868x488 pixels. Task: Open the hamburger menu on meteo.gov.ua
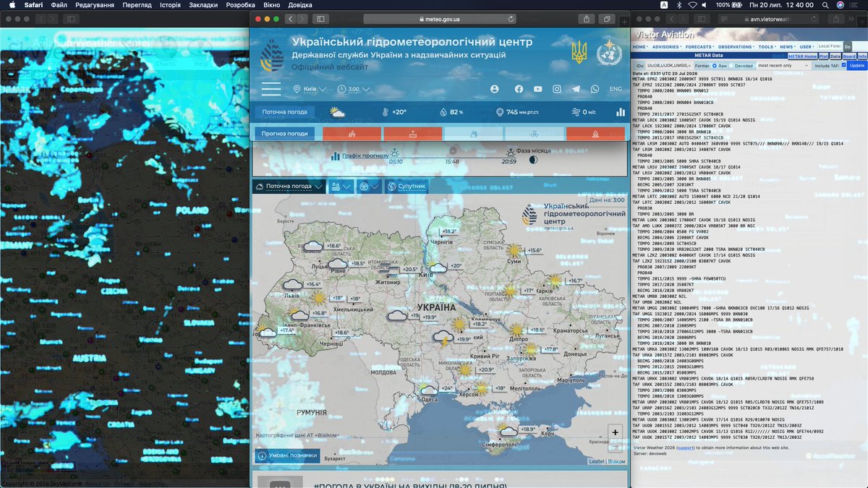click(271, 89)
